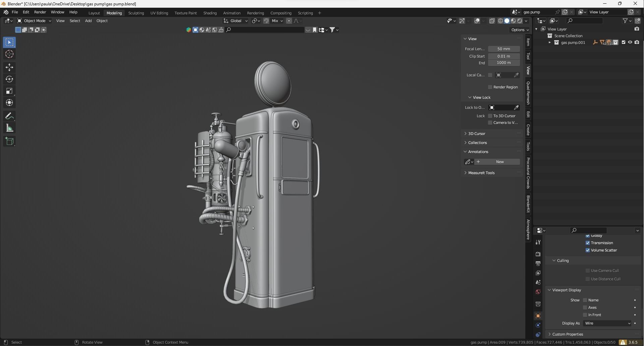Select the Transform tool
Image resolution: width=644 pixels, height=346 pixels.
pyautogui.click(x=9, y=102)
